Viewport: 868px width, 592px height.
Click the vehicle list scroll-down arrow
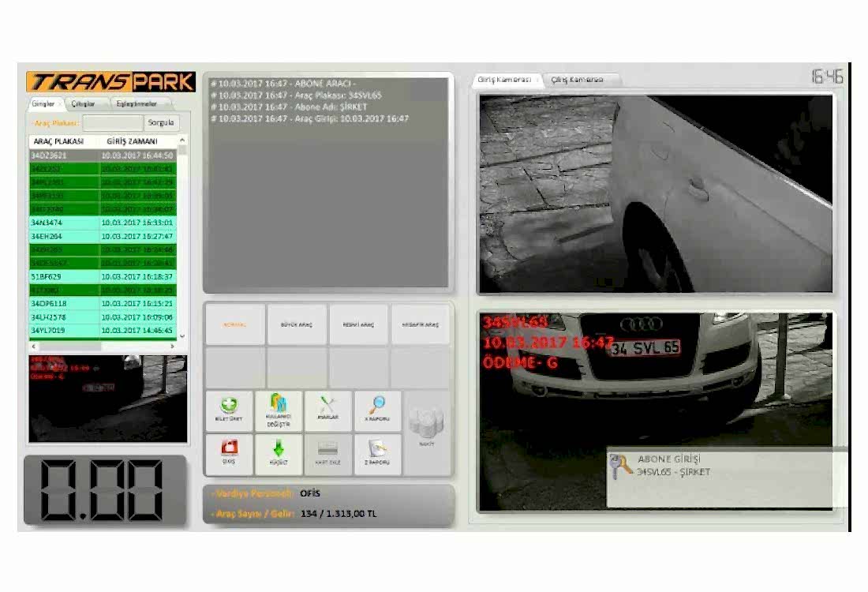(182, 335)
